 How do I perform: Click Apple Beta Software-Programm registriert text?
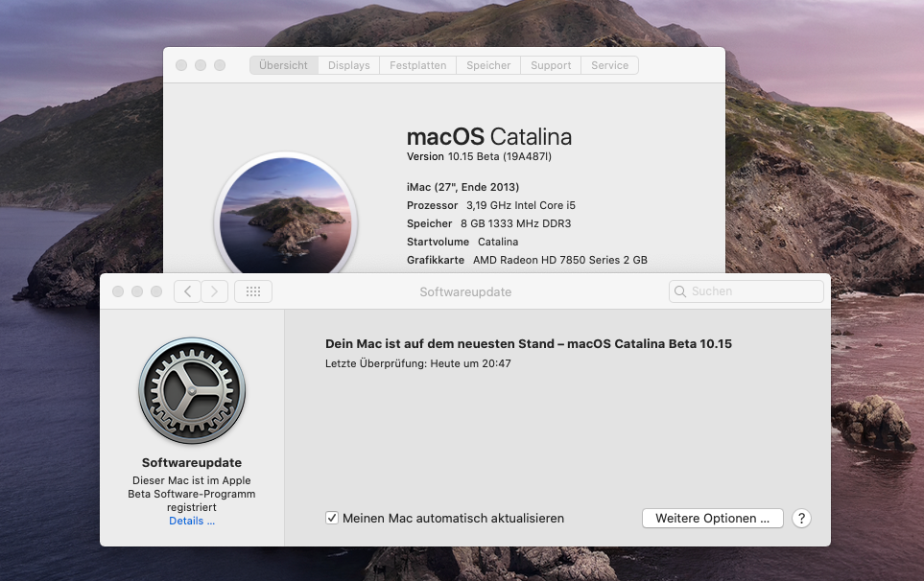(x=192, y=494)
